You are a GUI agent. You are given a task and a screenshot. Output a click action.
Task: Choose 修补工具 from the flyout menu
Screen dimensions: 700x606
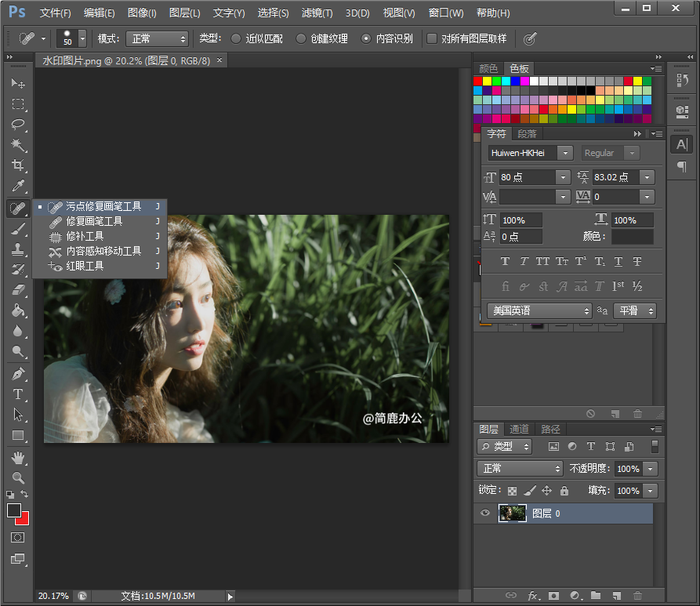(85, 236)
